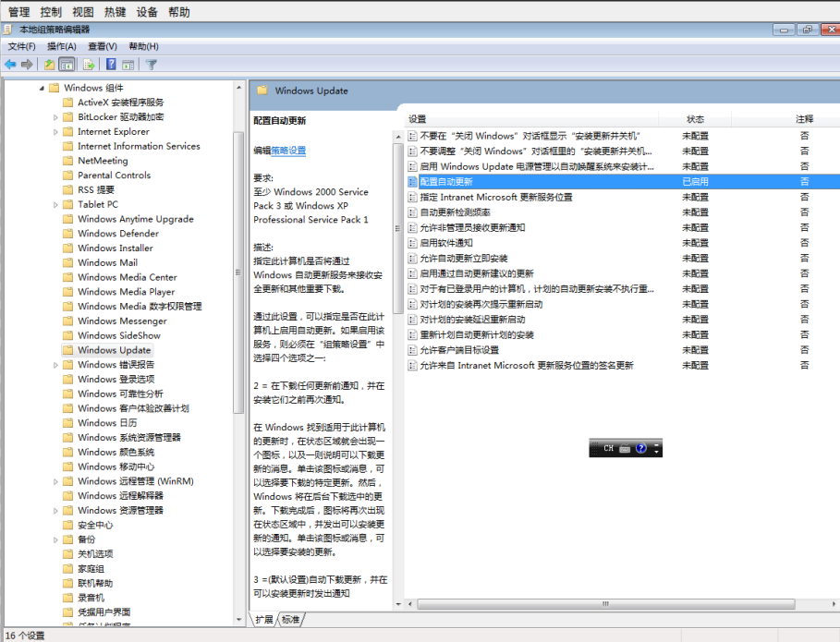Select Windows SideShow tree item

point(119,335)
